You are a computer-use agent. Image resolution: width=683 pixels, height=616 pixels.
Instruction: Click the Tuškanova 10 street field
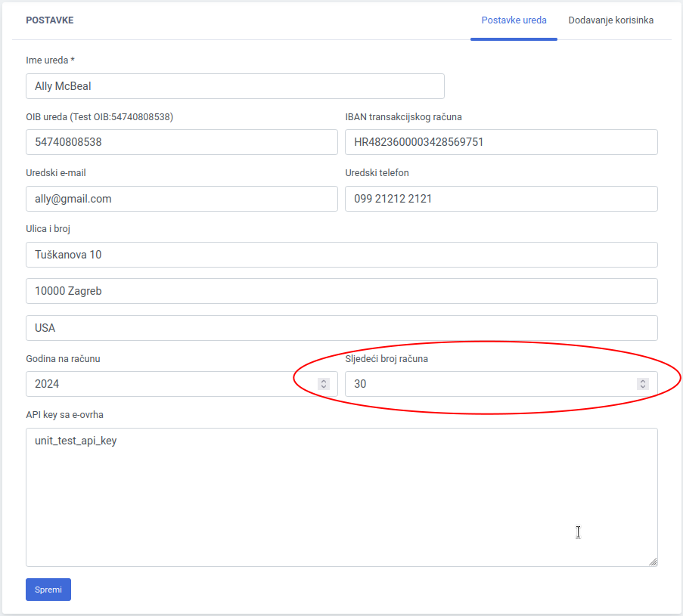[x=341, y=255]
